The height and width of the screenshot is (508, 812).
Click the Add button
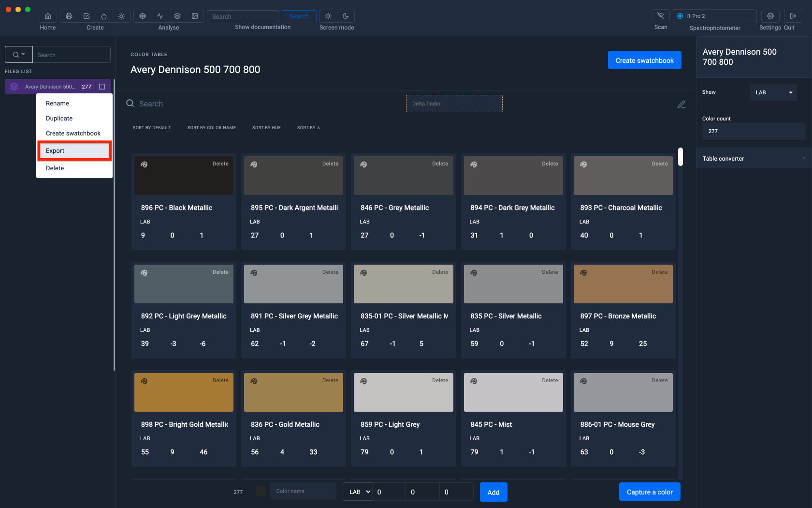pos(493,492)
